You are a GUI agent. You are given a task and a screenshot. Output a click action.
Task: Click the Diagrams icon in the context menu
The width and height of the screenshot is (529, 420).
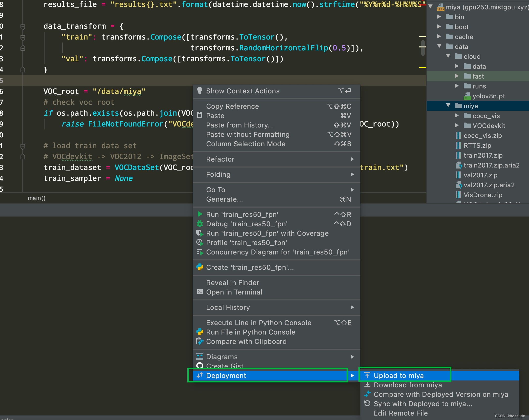click(200, 356)
